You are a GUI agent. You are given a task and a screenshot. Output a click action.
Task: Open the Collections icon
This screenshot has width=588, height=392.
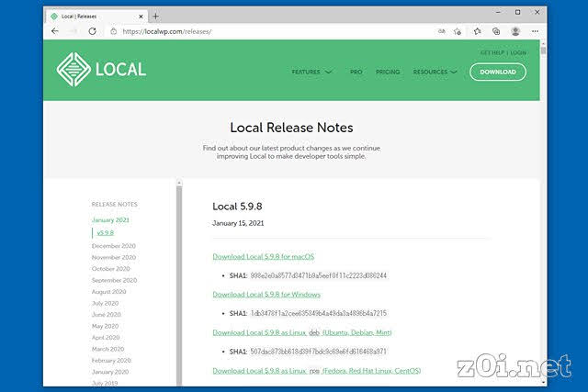496,31
